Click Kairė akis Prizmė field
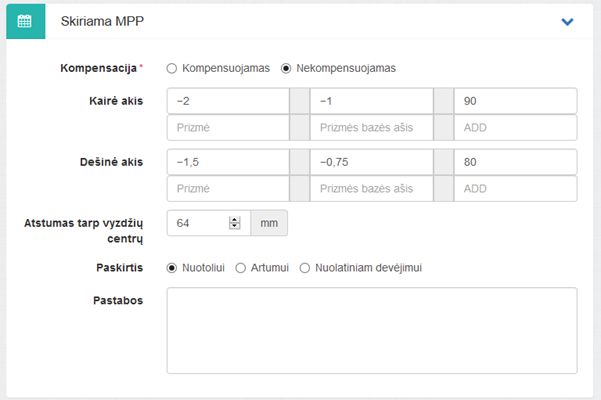The image size is (601, 400). [227, 128]
